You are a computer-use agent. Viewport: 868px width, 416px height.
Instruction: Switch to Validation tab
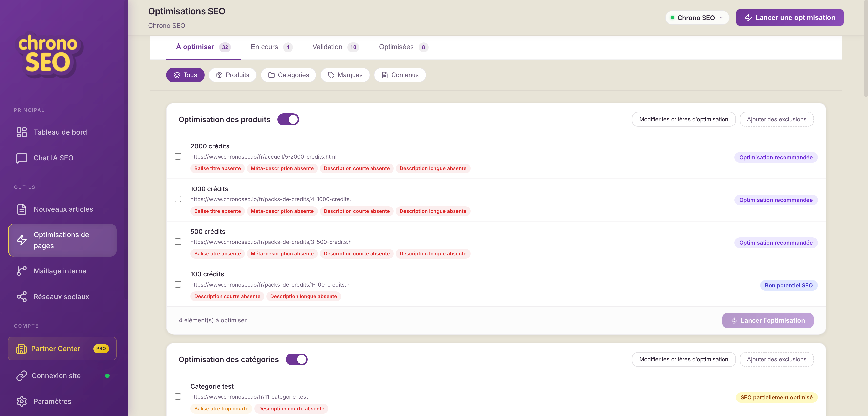point(336,47)
